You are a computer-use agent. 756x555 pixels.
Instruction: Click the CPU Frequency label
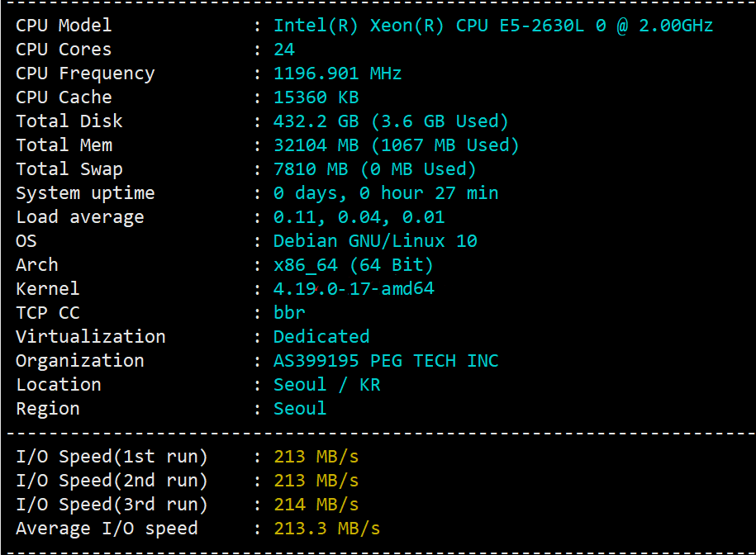pyautogui.click(x=85, y=74)
